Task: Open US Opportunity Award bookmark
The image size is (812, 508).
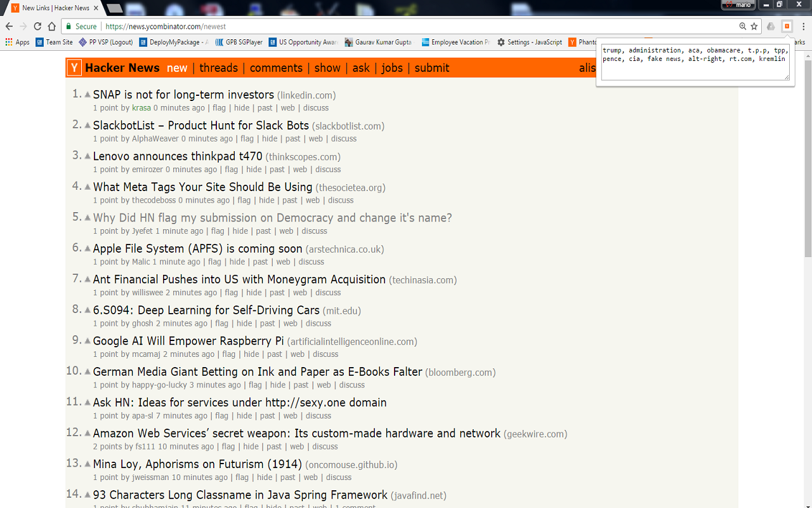Action: [303, 42]
